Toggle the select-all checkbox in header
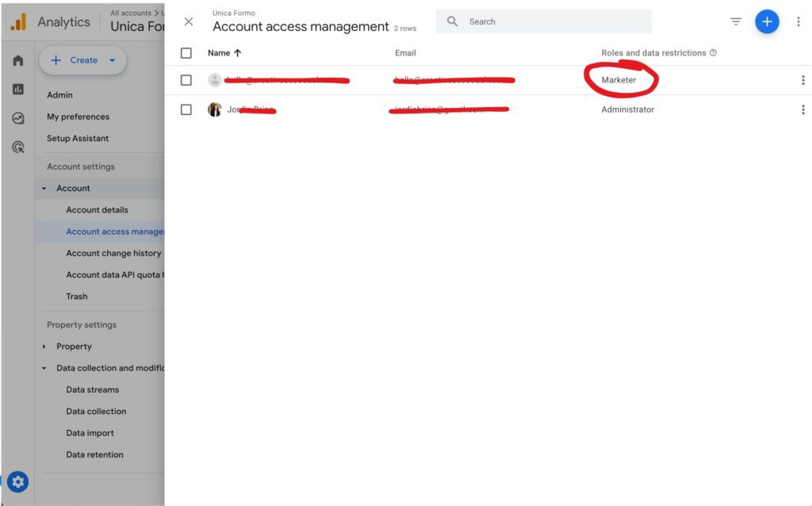This screenshot has width=812, height=506. pyautogui.click(x=186, y=53)
